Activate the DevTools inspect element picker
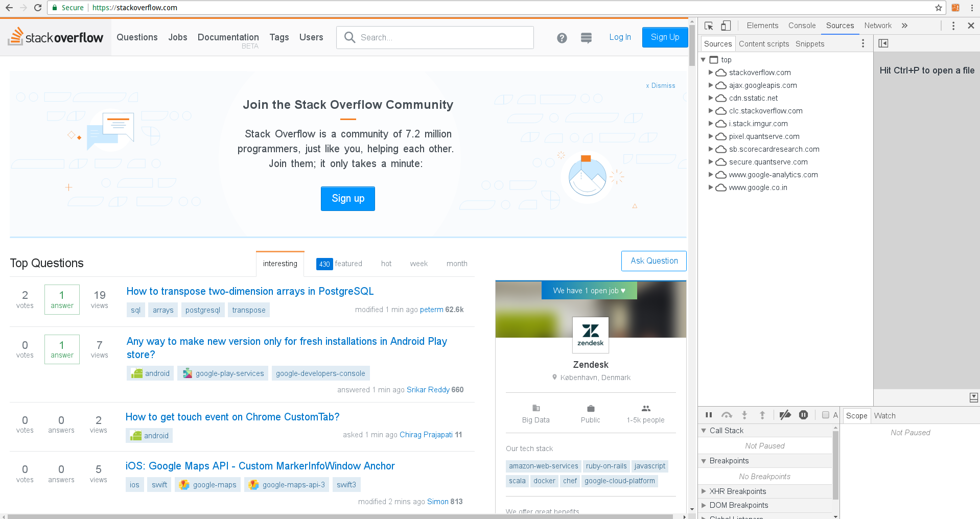 [x=709, y=26]
